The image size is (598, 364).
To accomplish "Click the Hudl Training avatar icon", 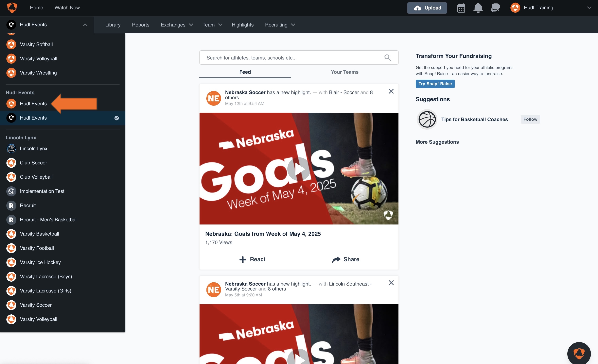I will click(x=515, y=8).
